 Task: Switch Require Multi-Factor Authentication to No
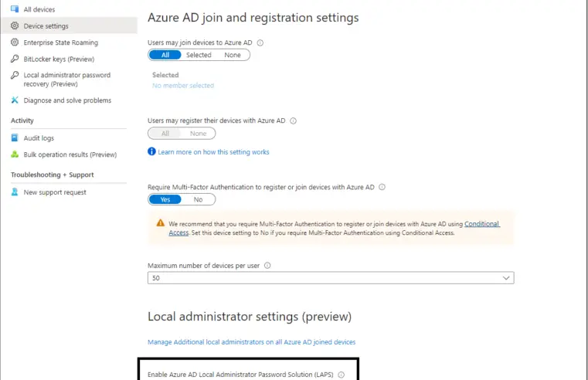coord(198,199)
